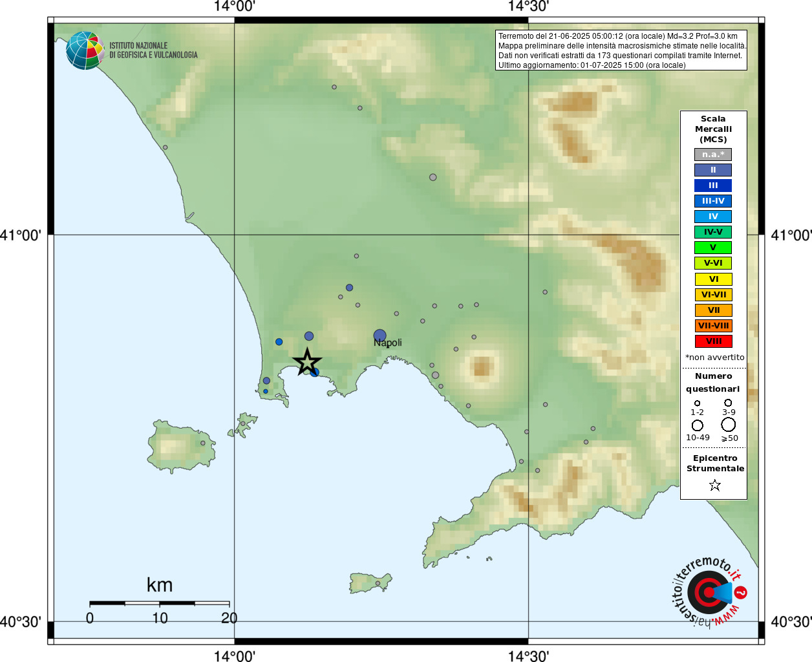The image size is (812, 662).
Task: Select the IV-V green legend swatch
Action: [x=713, y=232]
